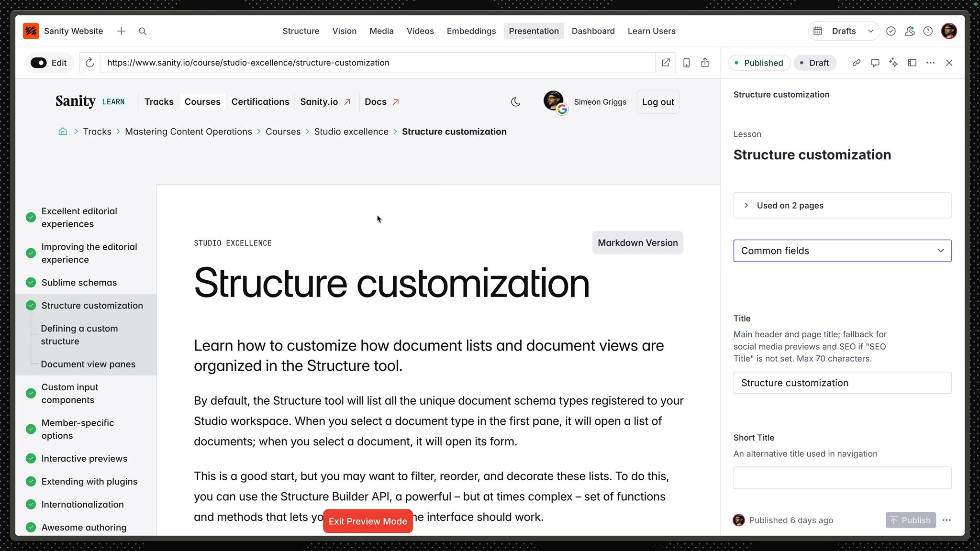
Task: Click Simeon Griggs profile avatar
Action: pyautogui.click(x=555, y=102)
